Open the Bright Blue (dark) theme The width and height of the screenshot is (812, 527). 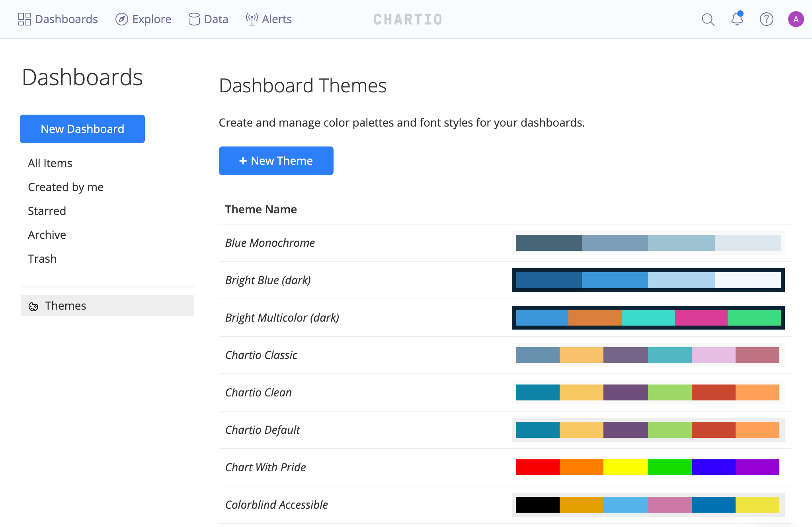point(268,280)
